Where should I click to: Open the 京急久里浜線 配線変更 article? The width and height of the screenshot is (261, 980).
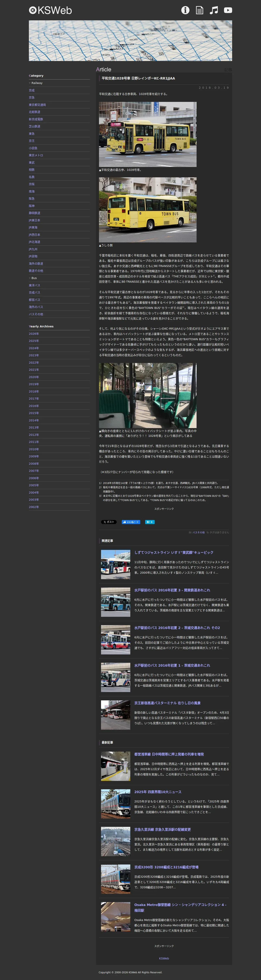pyautogui.click(x=162, y=830)
